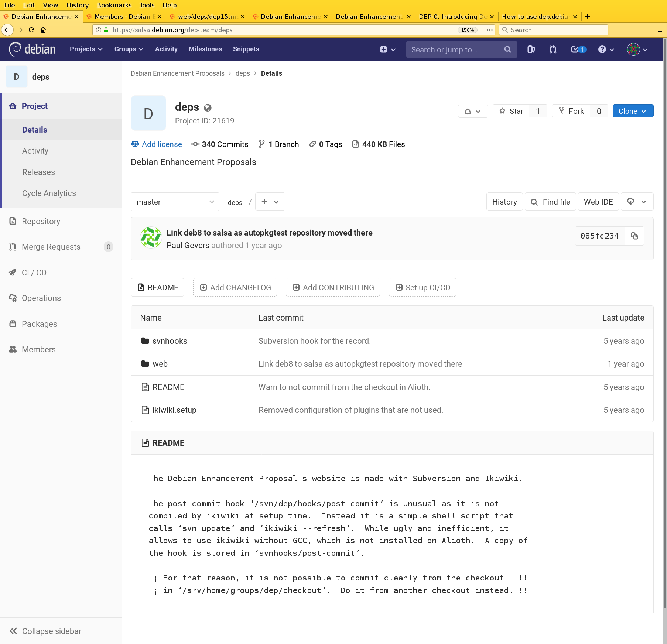This screenshot has height=644, width=667.
Task: Open the issues icon in navbar
Action: coord(531,49)
